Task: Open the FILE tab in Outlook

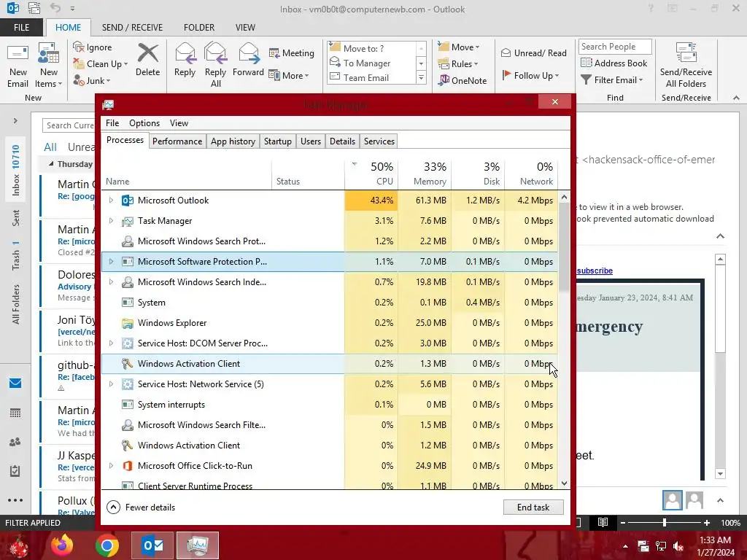Action: tap(21, 28)
